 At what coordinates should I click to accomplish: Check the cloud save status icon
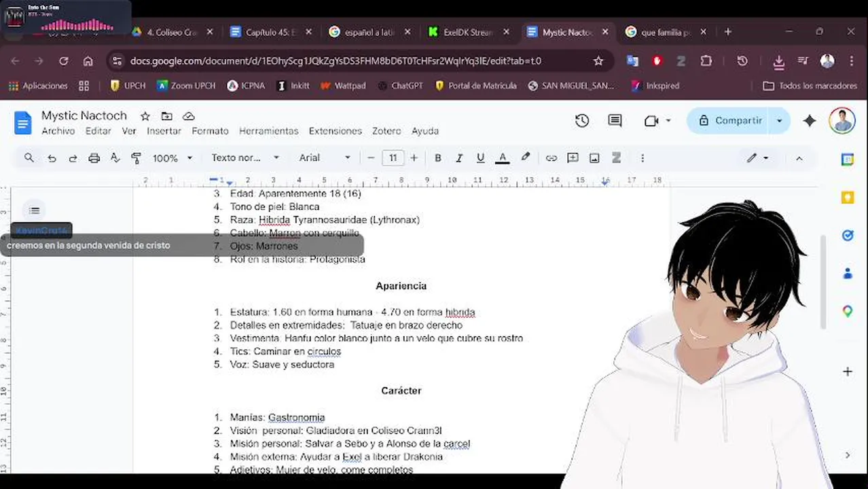(x=189, y=116)
